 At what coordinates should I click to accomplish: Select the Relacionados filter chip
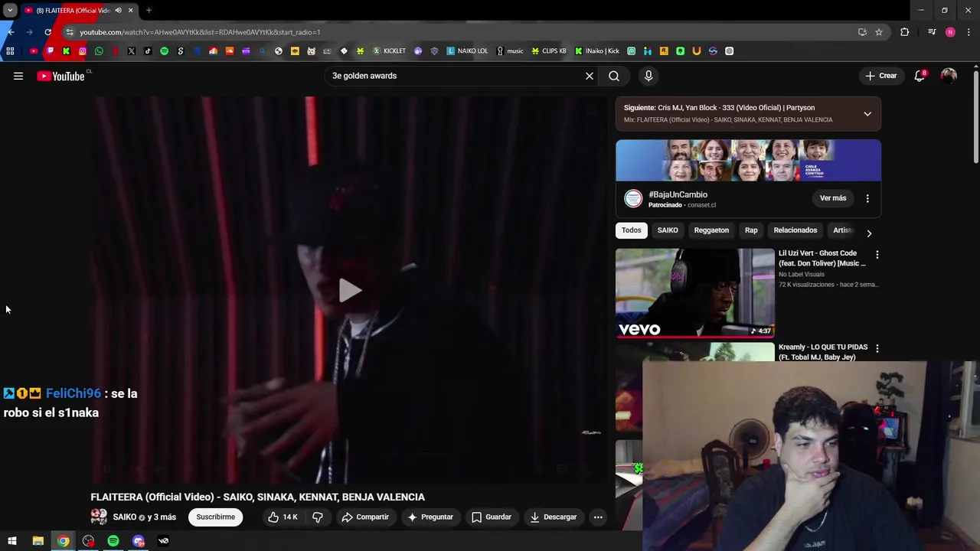(795, 230)
